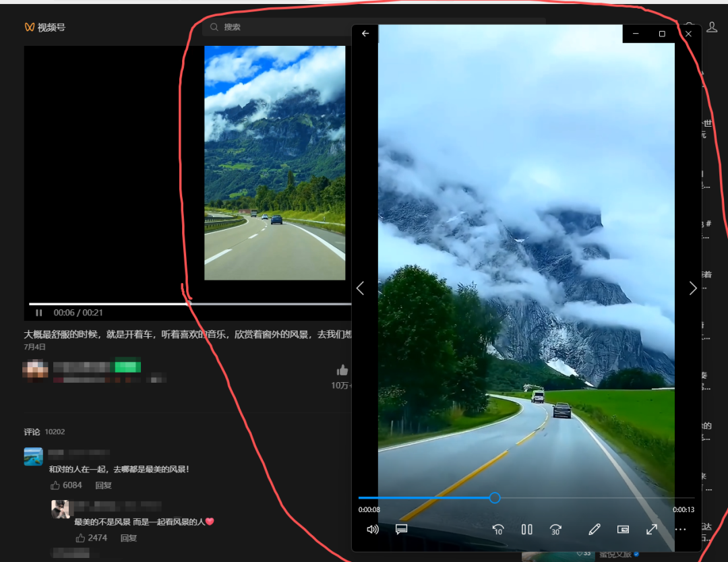Go back using the top-left arrow
This screenshot has height=562, width=728.
coord(365,34)
